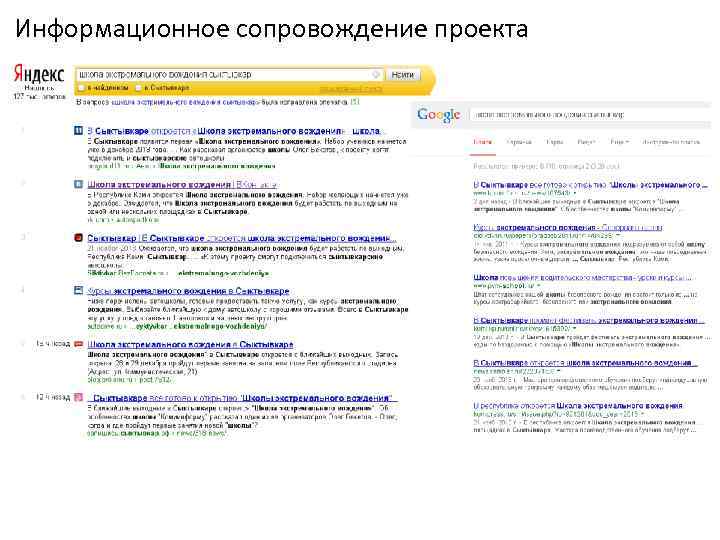720x540 pixels.
Task: Click green URL under Yandex Сыктывкар | В Сыктывкаре откроется
Action: tap(178, 273)
